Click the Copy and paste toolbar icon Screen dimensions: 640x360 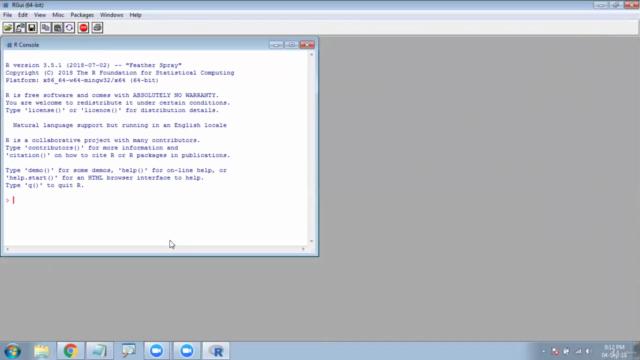coord(69,28)
